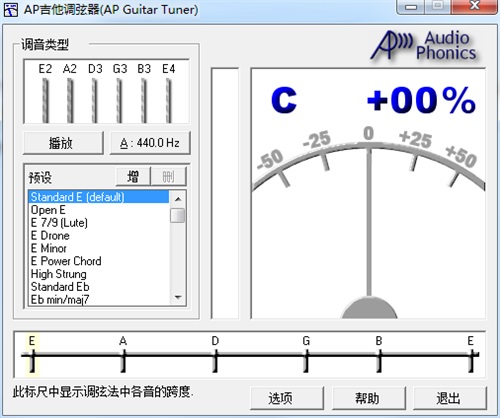Select the High Strung preset
The image size is (500, 418).
point(99,274)
